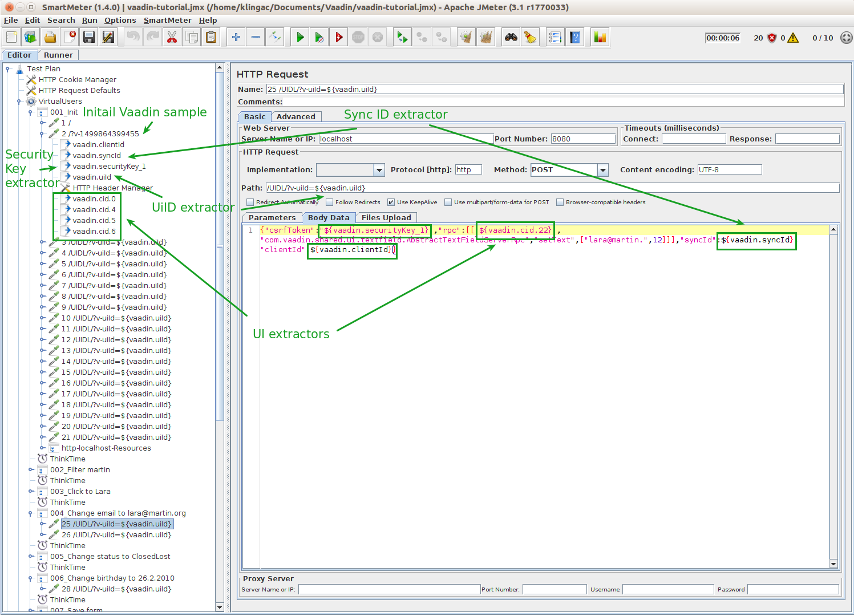Viewport: 854px width, 616px height.
Task: Click the Close test plan icon
Action: pos(70,38)
